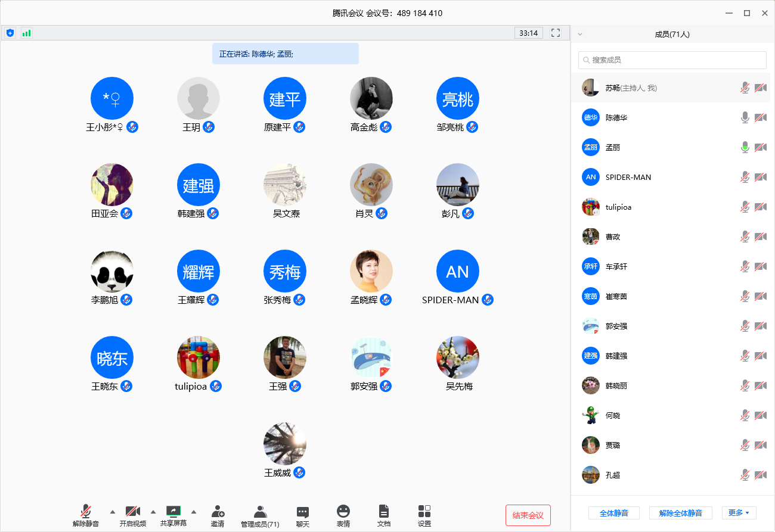
Task: Click the 全体静音 button
Action: tap(613, 513)
